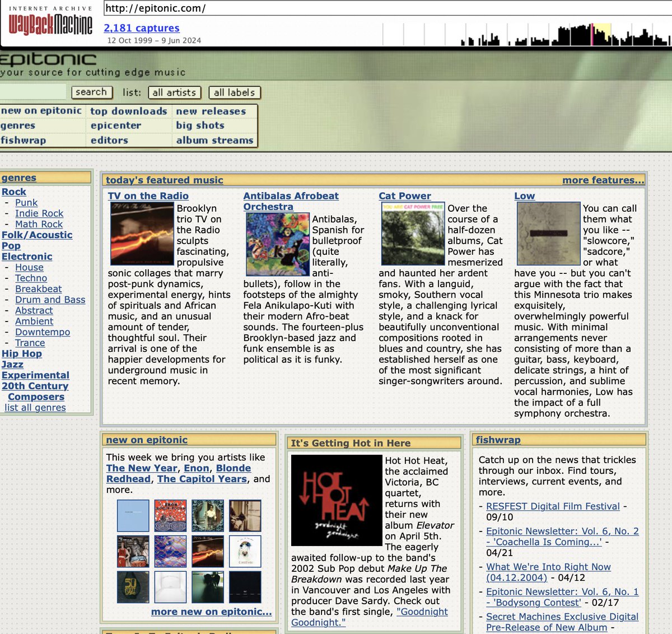This screenshot has height=634, width=672.
Task: Click the more features... link
Action: [604, 180]
